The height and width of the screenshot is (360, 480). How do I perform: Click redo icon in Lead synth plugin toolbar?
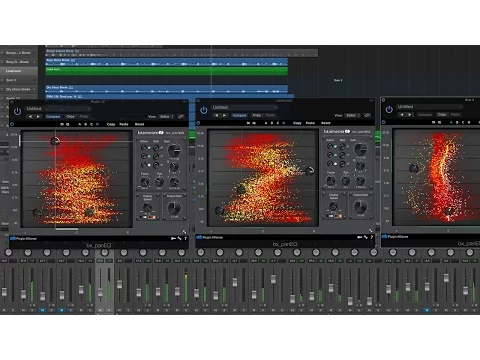254,123
